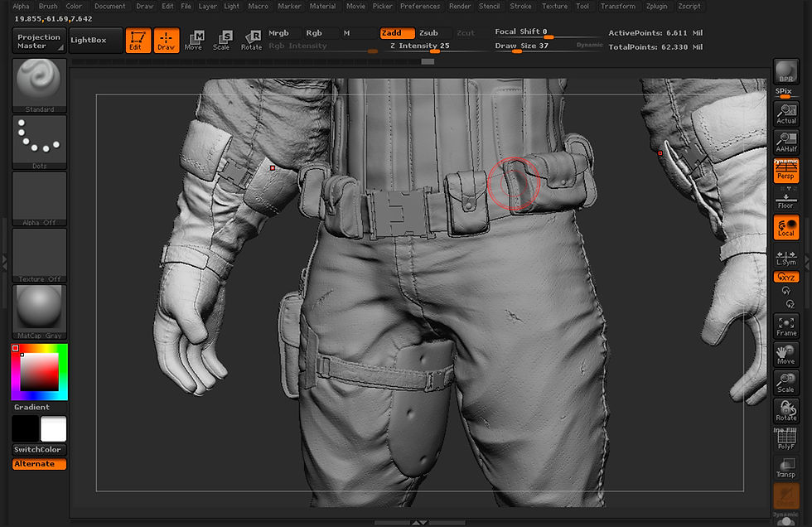Click the Move tool in top shelf
Viewport: 812px width, 527px height.
194,40
